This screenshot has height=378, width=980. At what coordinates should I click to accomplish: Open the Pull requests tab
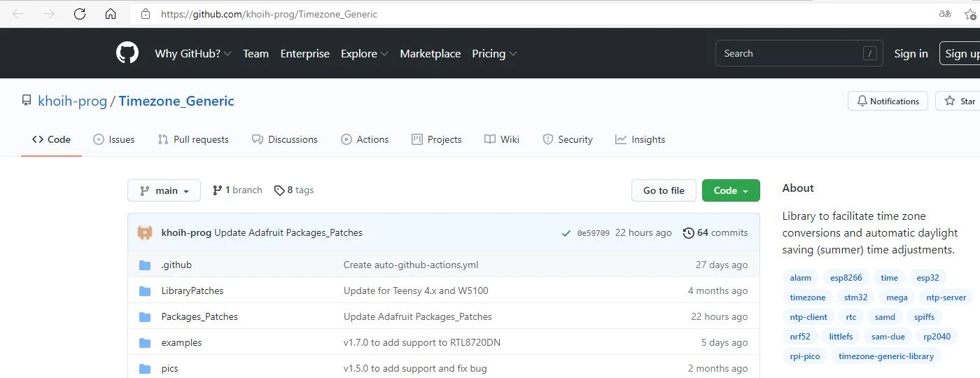(x=193, y=139)
